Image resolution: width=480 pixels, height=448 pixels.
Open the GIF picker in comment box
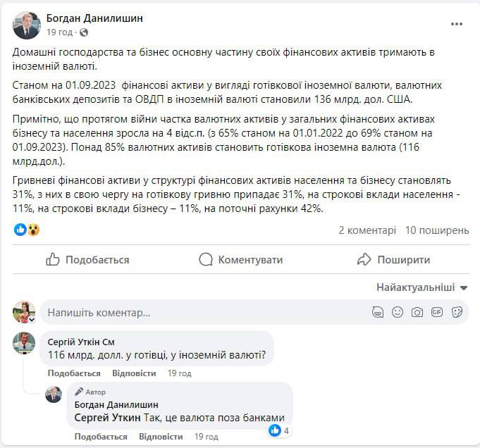coord(437,312)
